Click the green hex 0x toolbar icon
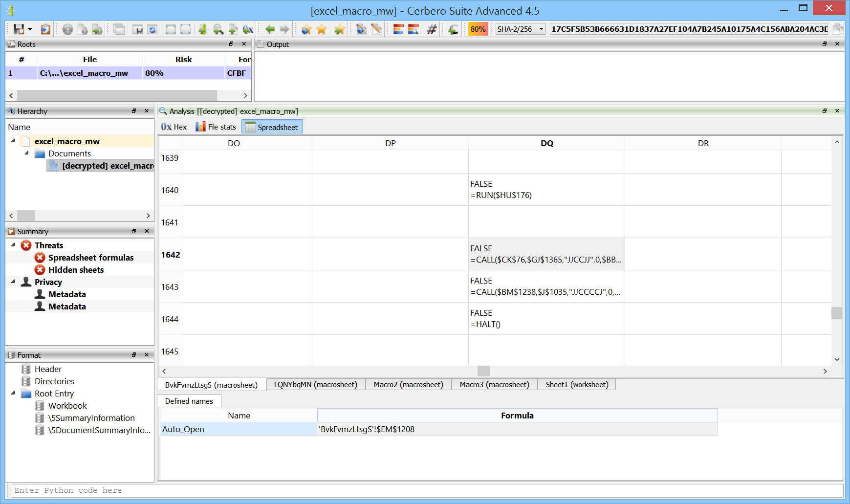 [x=248, y=29]
